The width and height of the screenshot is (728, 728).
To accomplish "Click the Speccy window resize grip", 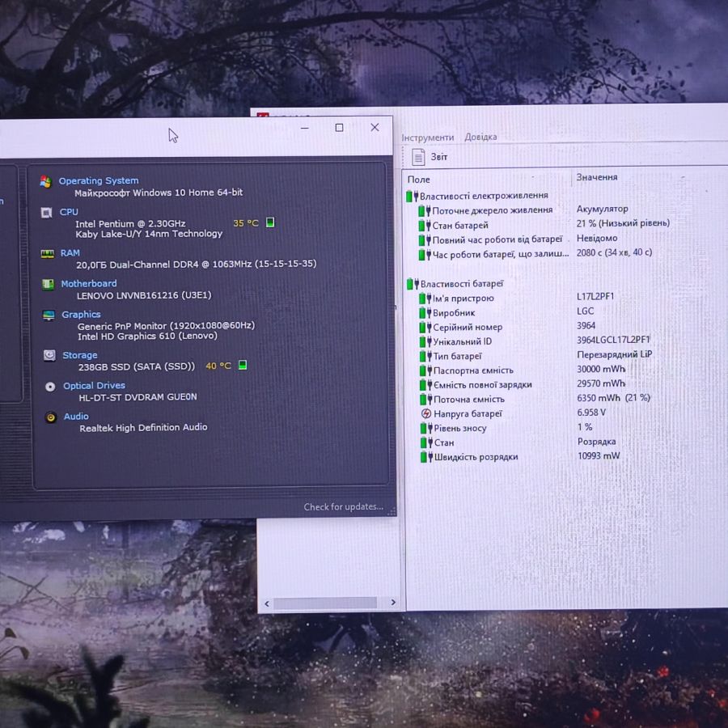I will [392, 511].
